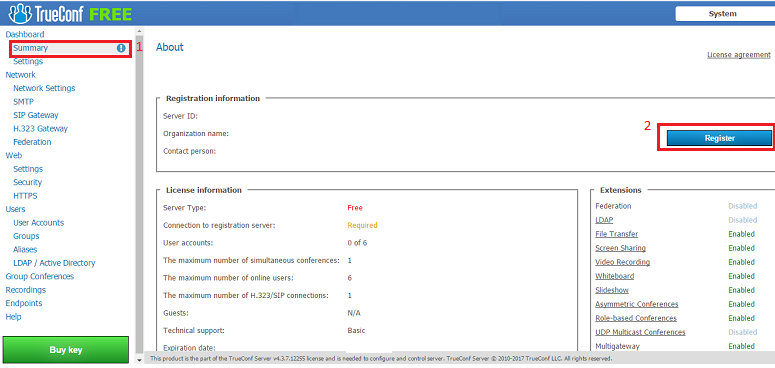The width and height of the screenshot is (775, 368).
Task: Open SIP Gateway settings
Action: click(36, 115)
